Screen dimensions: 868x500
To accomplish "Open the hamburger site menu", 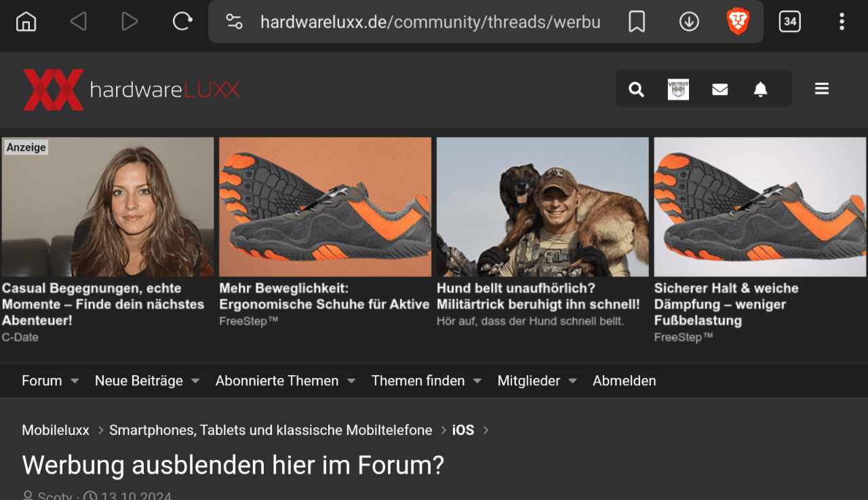I will 822,89.
